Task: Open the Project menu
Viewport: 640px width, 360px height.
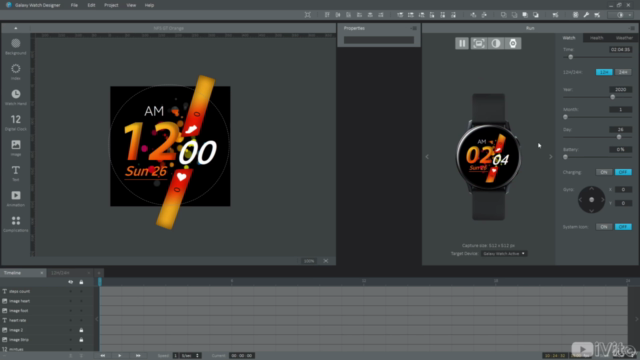Action: (111, 5)
